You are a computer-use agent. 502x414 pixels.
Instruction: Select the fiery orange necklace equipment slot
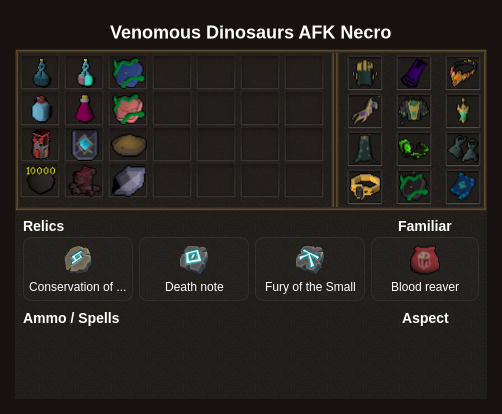click(463, 73)
